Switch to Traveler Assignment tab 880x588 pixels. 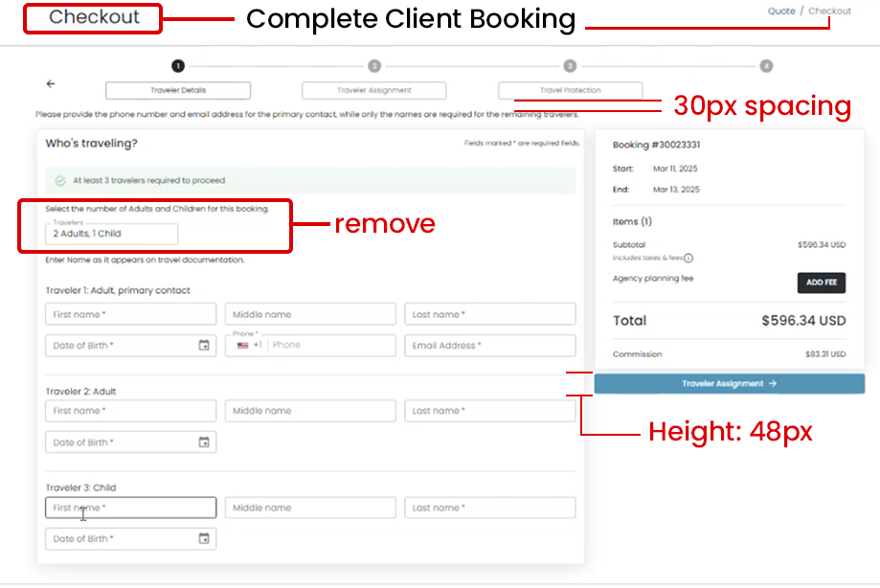coord(374,91)
